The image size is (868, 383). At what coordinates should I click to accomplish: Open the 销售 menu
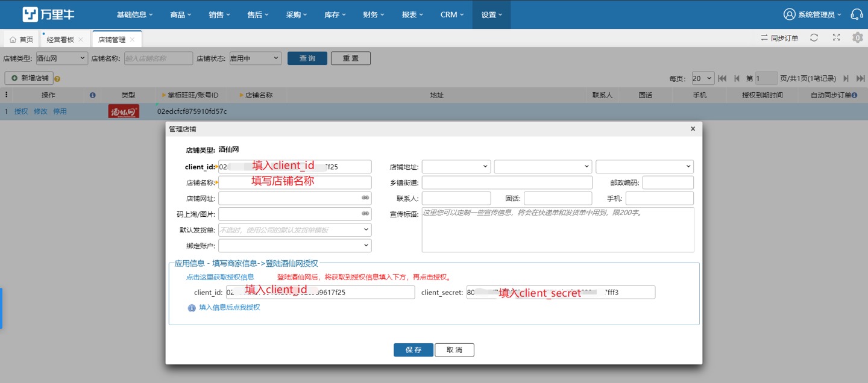click(219, 14)
